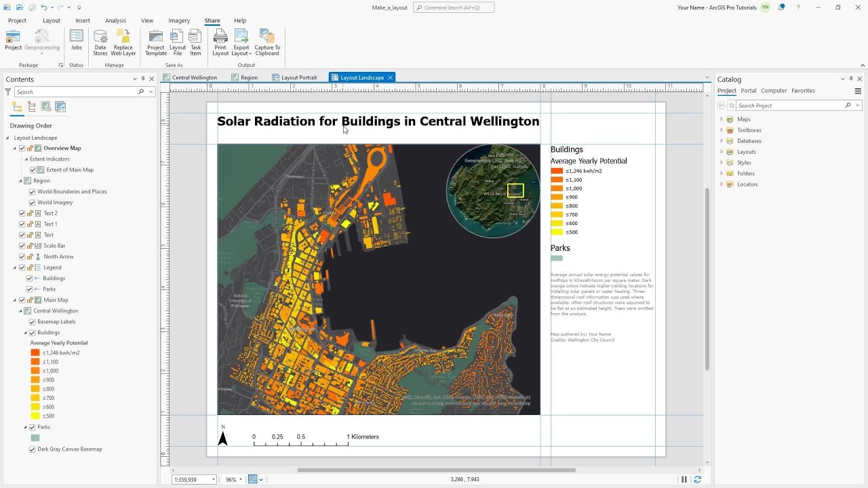Collapse the Layout Landscape tree node

tap(8, 138)
